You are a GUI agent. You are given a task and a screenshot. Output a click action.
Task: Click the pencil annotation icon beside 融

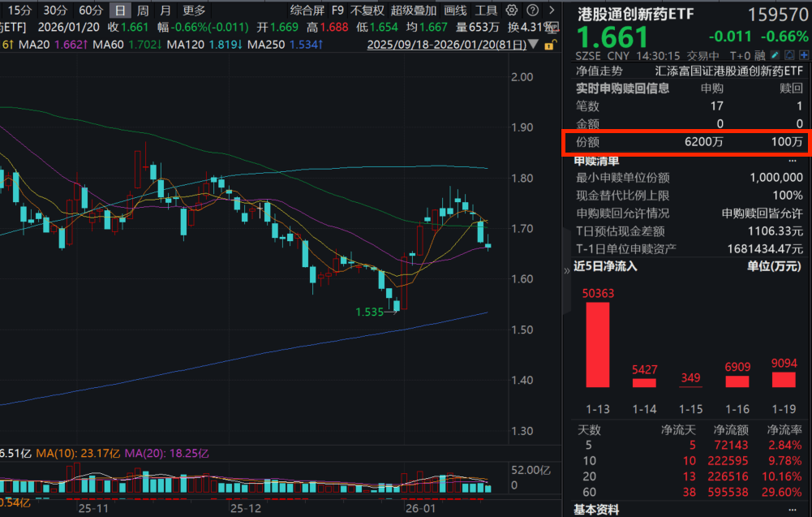(774, 54)
